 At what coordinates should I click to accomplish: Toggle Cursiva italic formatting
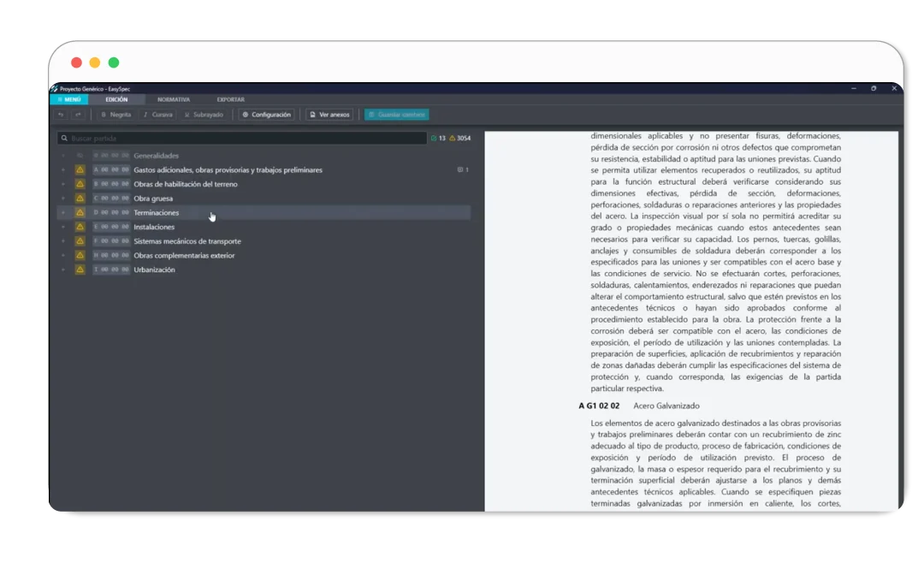pos(158,115)
